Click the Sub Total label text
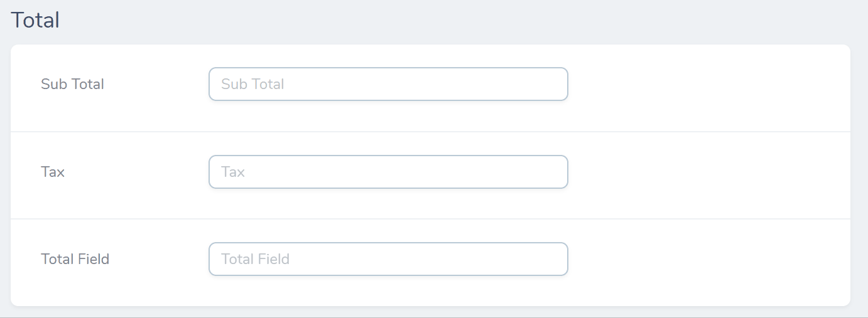This screenshot has height=318, width=868. click(72, 84)
